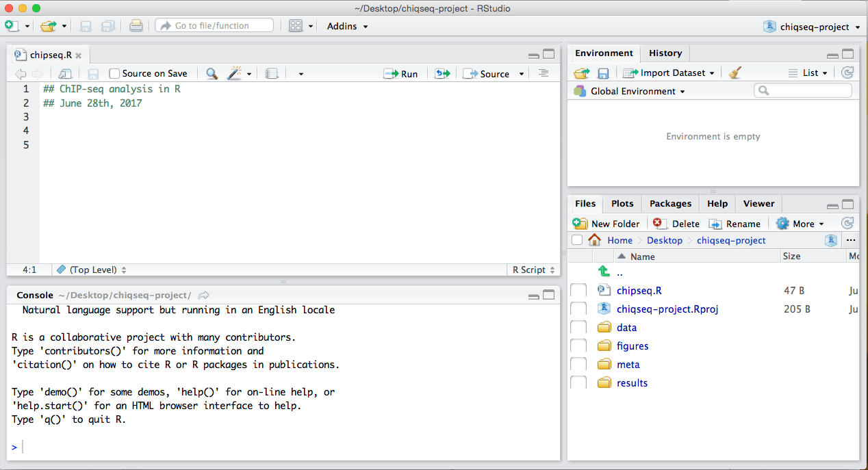Viewport: 868px width, 470px height.
Task: Click the Desktop breadcrumb link
Action: (x=665, y=240)
